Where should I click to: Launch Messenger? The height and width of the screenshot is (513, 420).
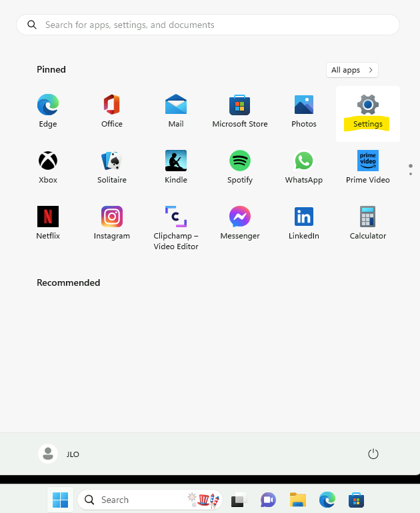[x=239, y=224]
